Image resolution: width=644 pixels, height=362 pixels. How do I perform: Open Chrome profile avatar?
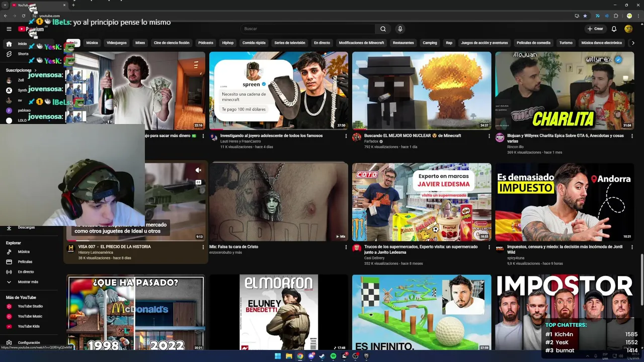click(x=629, y=16)
